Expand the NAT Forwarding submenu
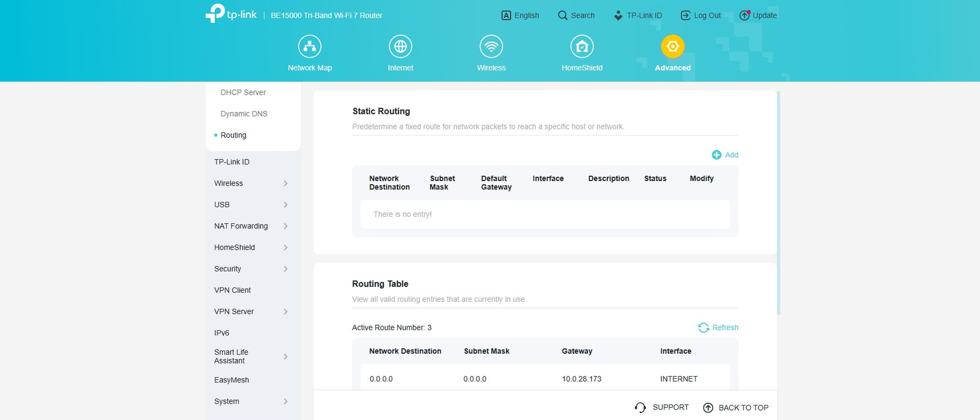 (250, 226)
